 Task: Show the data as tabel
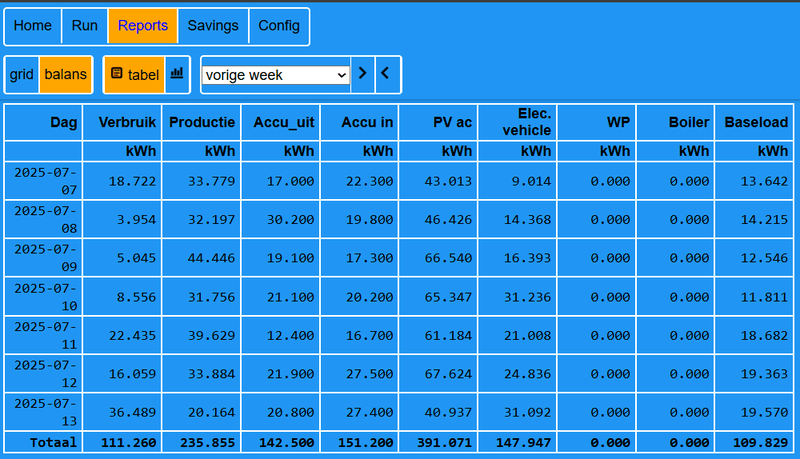tap(135, 75)
